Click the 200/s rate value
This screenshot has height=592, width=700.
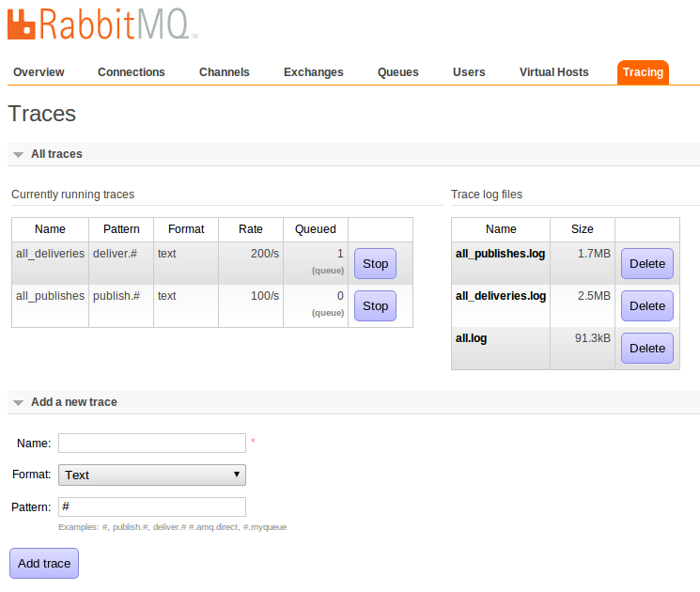265,254
